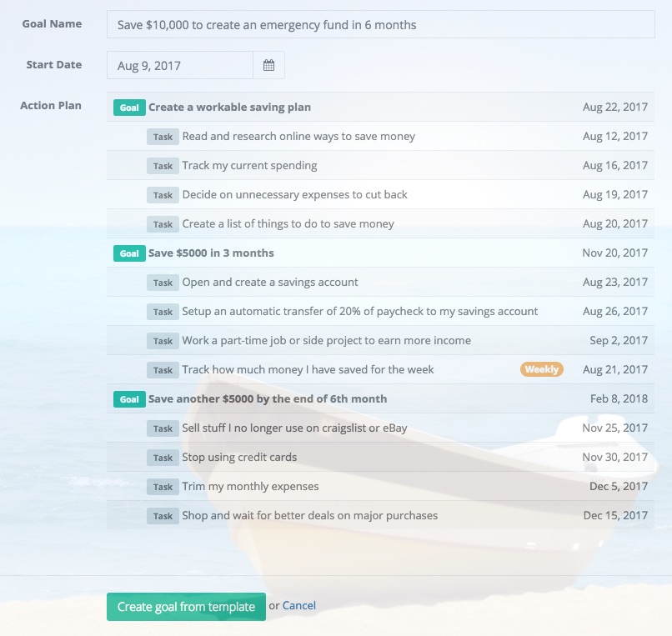Click the Goal badge beside 'Create a workable saving plan'
Image resolution: width=672 pixels, height=636 pixels.
[129, 108]
